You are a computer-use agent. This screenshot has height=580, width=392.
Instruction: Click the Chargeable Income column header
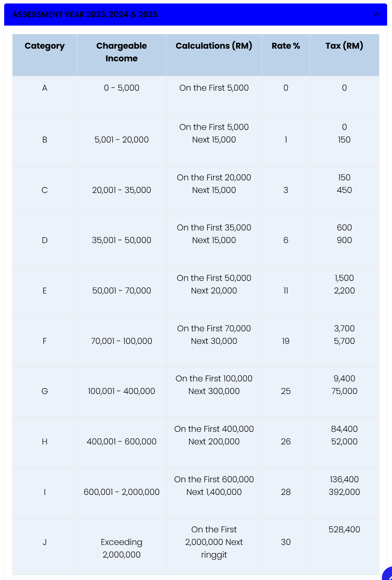tap(122, 52)
